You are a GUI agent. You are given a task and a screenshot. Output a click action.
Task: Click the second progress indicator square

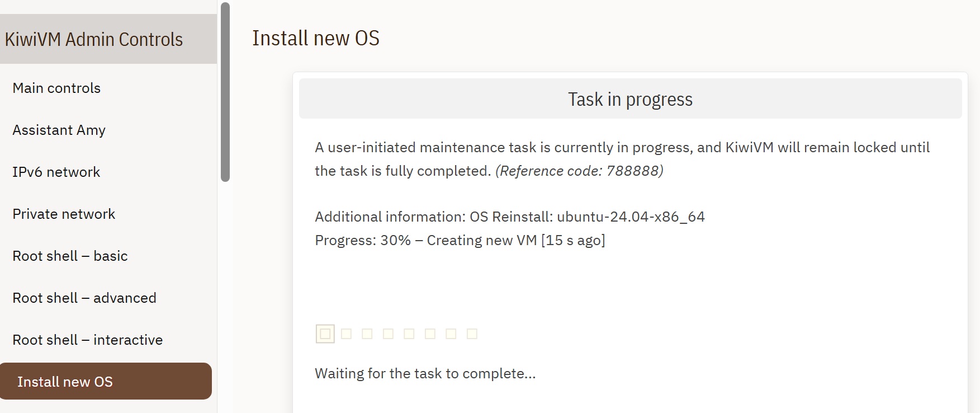pos(347,334)
